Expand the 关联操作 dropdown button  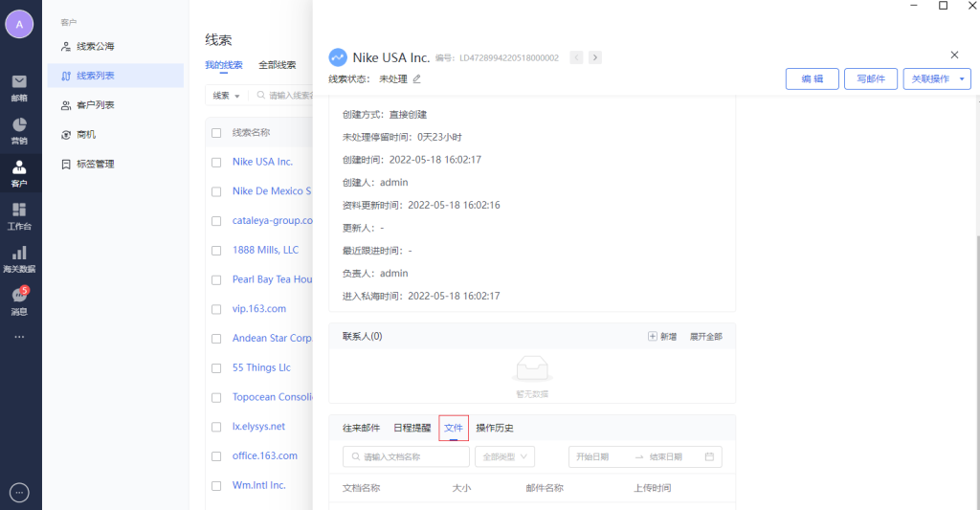[937, 79]
